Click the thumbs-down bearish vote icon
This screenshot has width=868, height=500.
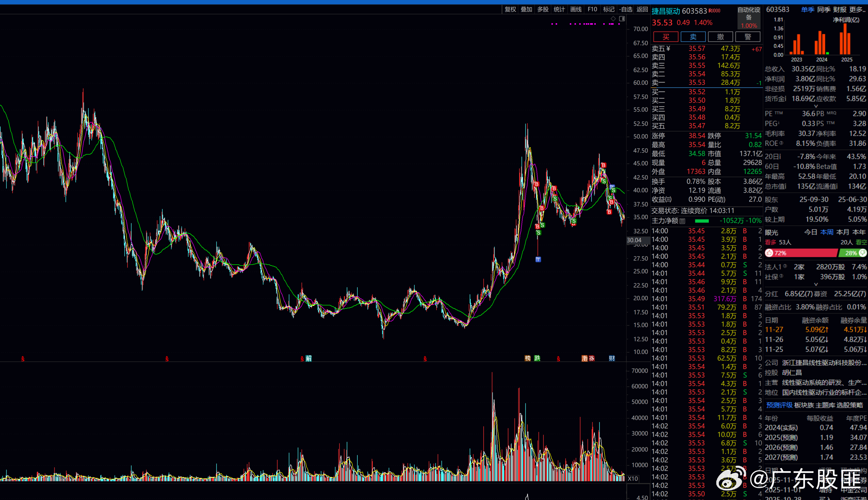[863, 253]
